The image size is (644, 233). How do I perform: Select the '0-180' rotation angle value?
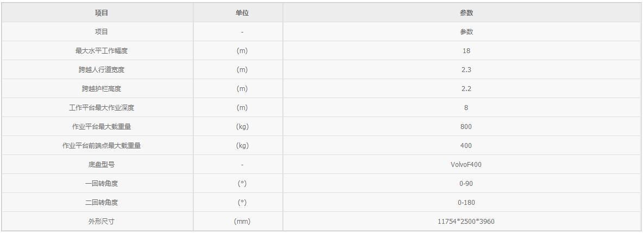tap(466, 203)
